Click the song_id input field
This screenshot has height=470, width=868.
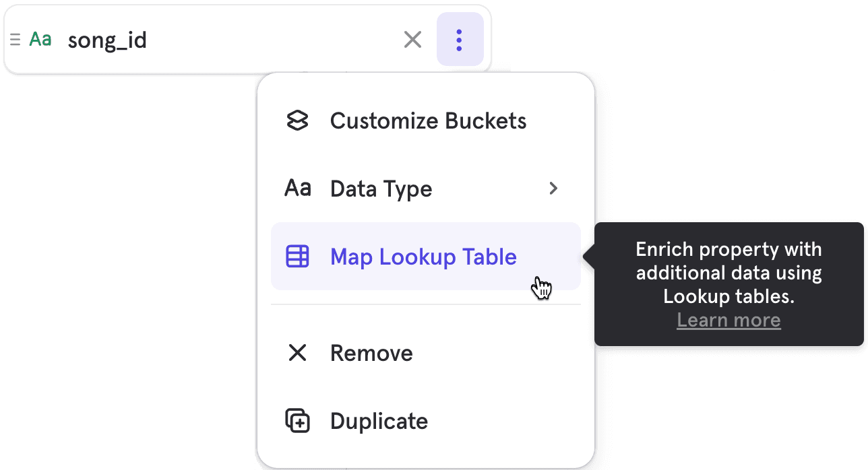[202, 39]
